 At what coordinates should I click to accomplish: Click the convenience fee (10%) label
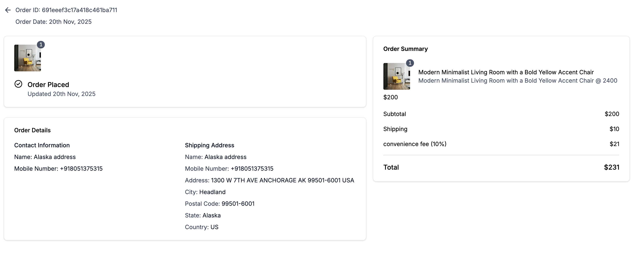coord(415,144)
